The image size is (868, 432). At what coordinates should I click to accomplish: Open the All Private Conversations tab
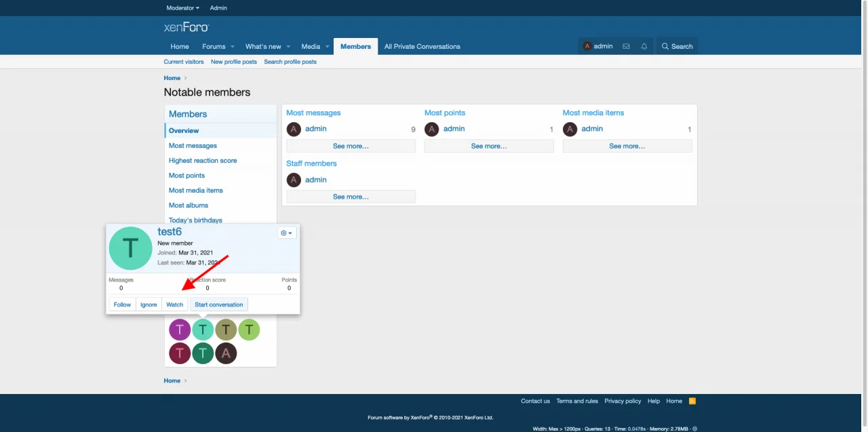[x=422, y=47]
